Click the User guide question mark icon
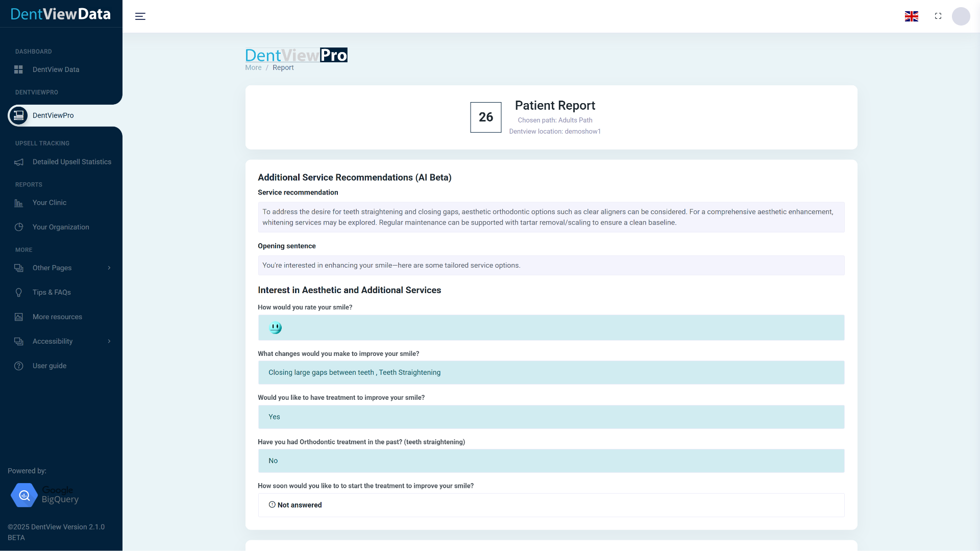 click(x=18, y=366)
